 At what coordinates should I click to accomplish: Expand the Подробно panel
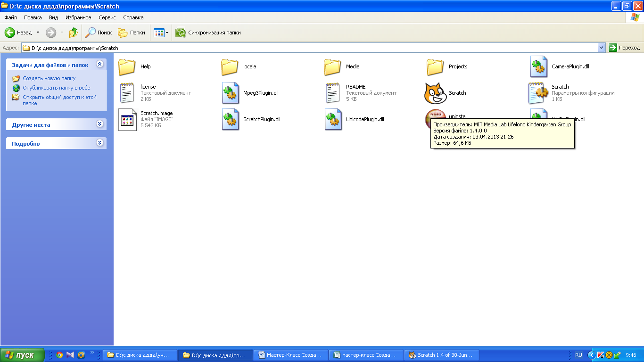pyautogui.click(x=99, y=143)
